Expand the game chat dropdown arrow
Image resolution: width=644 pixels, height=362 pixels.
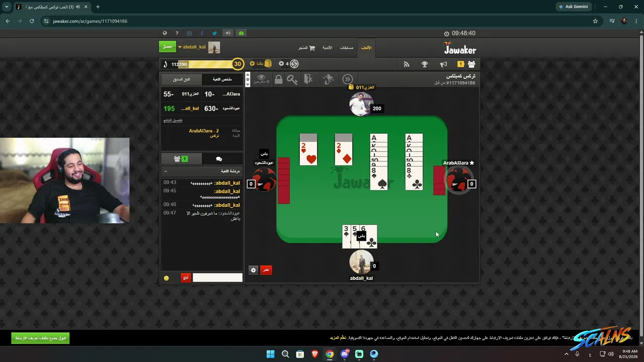(166, 171)
